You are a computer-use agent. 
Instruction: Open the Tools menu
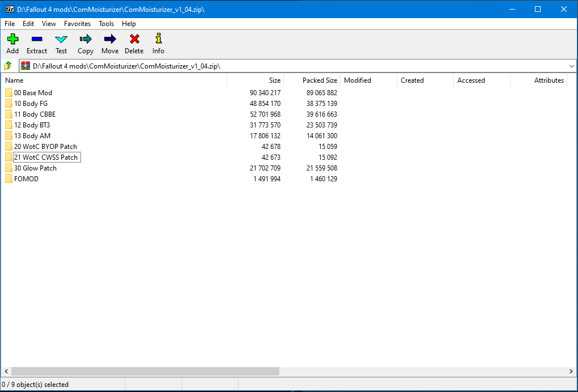(x=106, y=24)
